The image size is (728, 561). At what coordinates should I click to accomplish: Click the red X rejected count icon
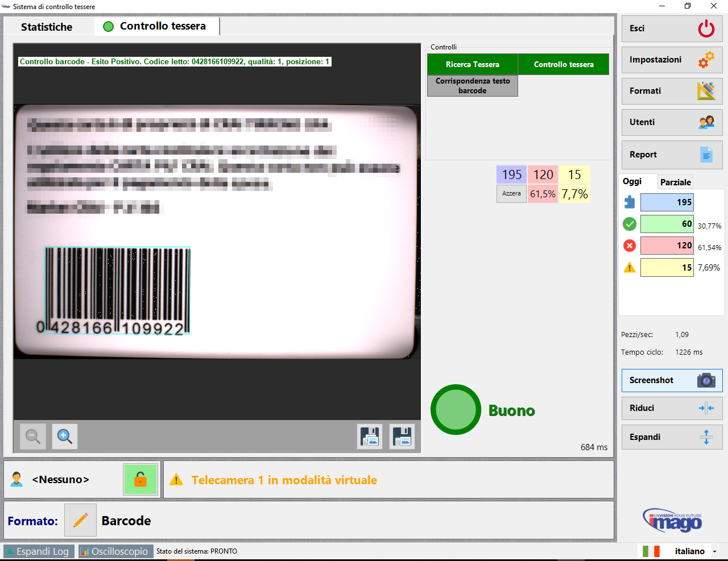click(630, 246)
